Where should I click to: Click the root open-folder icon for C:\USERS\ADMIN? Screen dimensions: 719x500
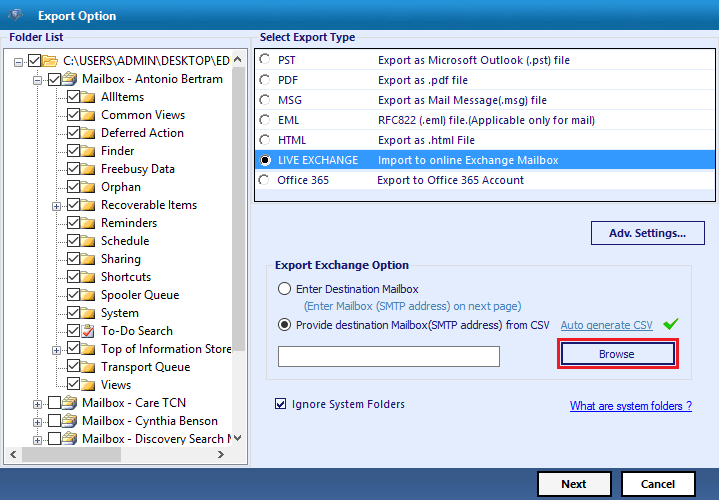coord(50,61)
